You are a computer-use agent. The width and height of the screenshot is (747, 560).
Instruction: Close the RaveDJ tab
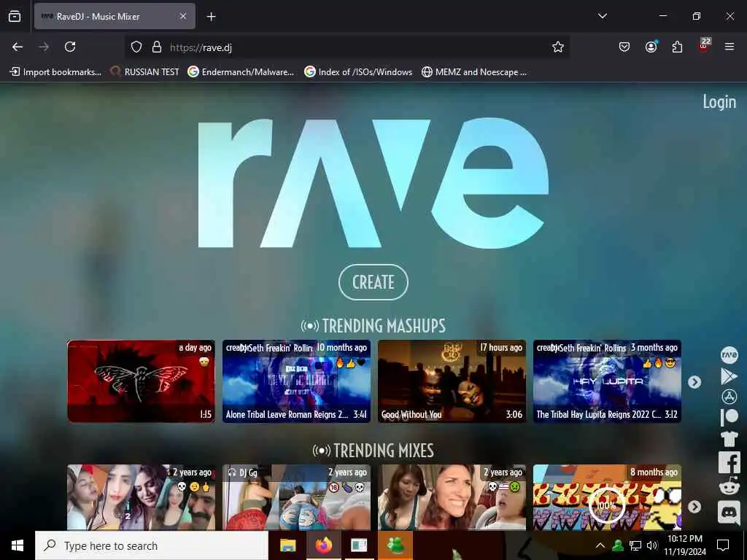(183, 16)
